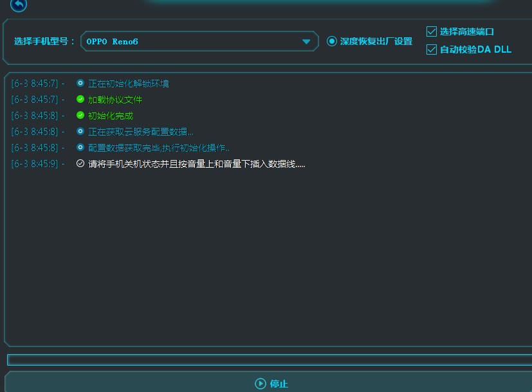Toggle the 选择高速端口 checkbox
Image resolution: width=532 pixels, height=392 pixels.
point(431,31)
